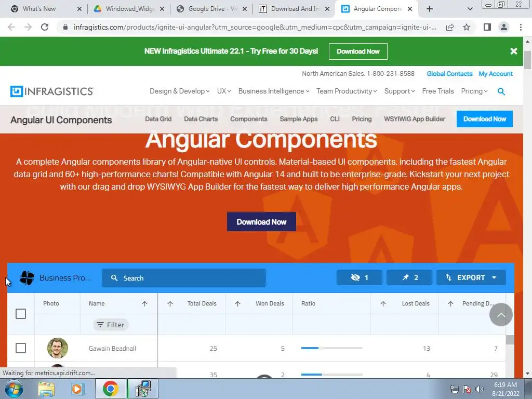Open CLI sub-navigation item

[x=335, y=119]
